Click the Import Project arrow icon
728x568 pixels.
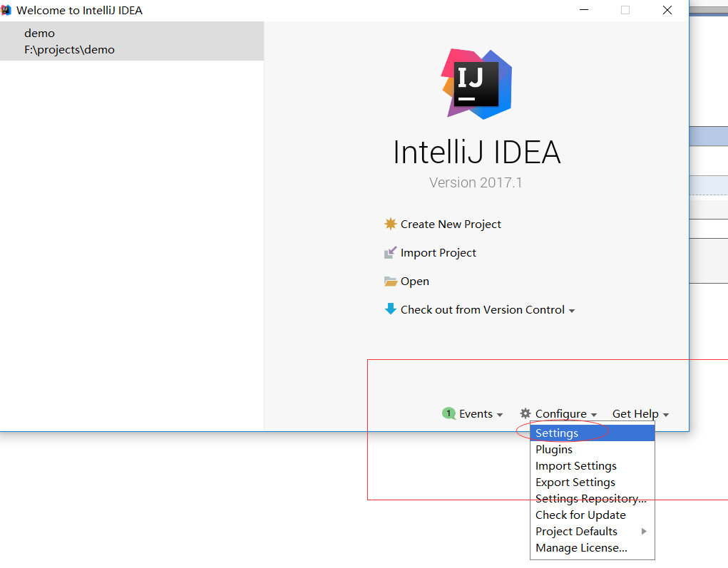coord(391,252)
